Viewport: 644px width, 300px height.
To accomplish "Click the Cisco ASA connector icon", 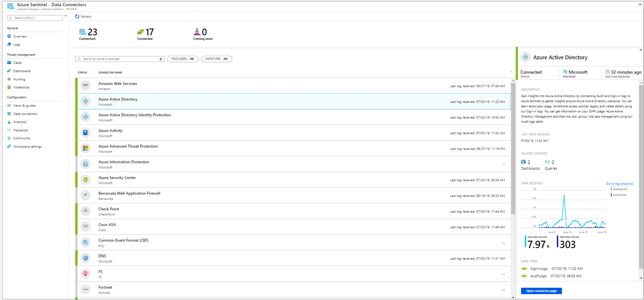I will click(86, 227).
